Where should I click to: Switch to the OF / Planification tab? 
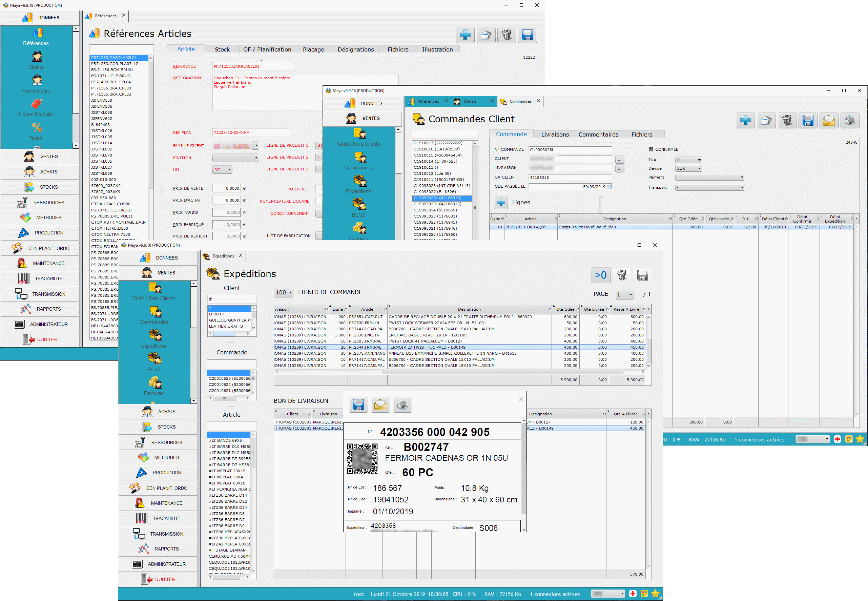(x=267, y=49)
